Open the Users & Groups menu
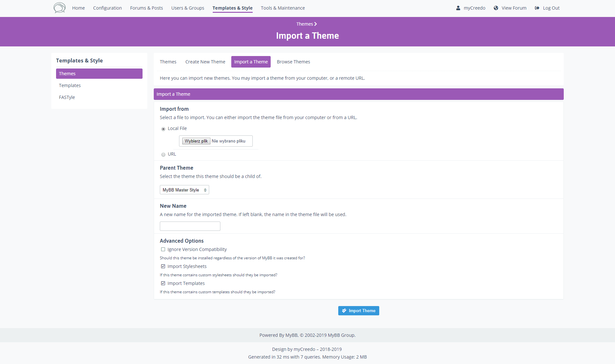Image resolution: width=615 pixels, height=364 pixels. click(x=187, y=8)
